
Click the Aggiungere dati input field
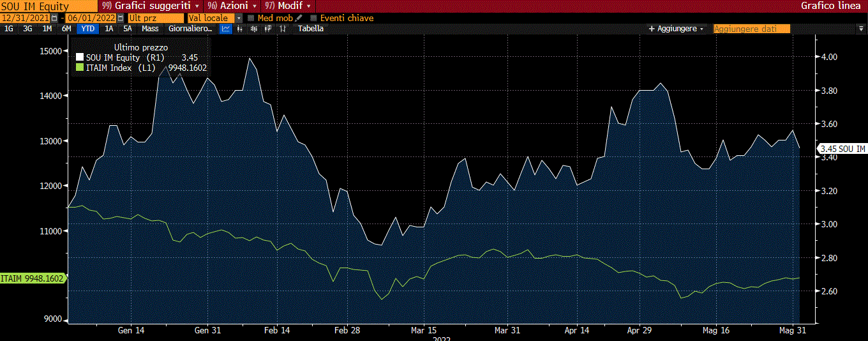pos(751,29)
